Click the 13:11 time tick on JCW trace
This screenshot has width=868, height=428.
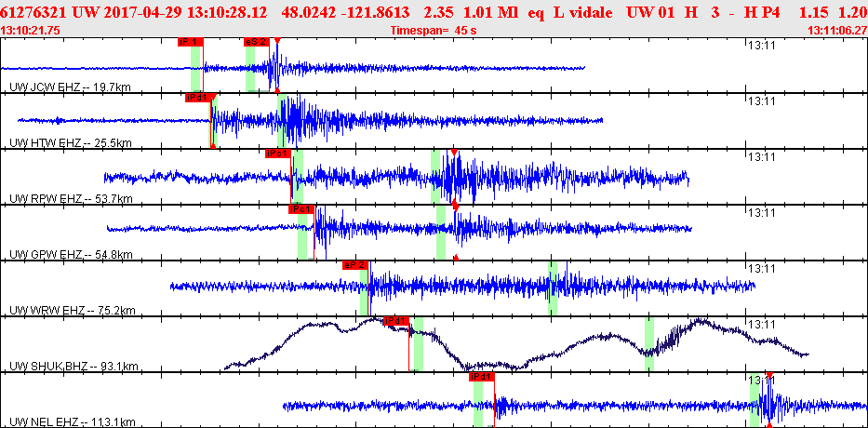pyautogui.click(x=761, y=45)
